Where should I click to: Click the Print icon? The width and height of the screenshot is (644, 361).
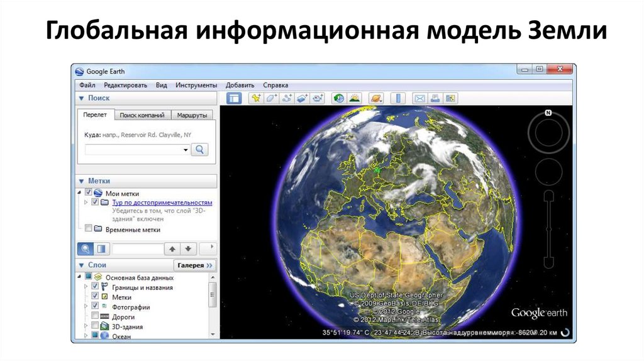point(435,98)
